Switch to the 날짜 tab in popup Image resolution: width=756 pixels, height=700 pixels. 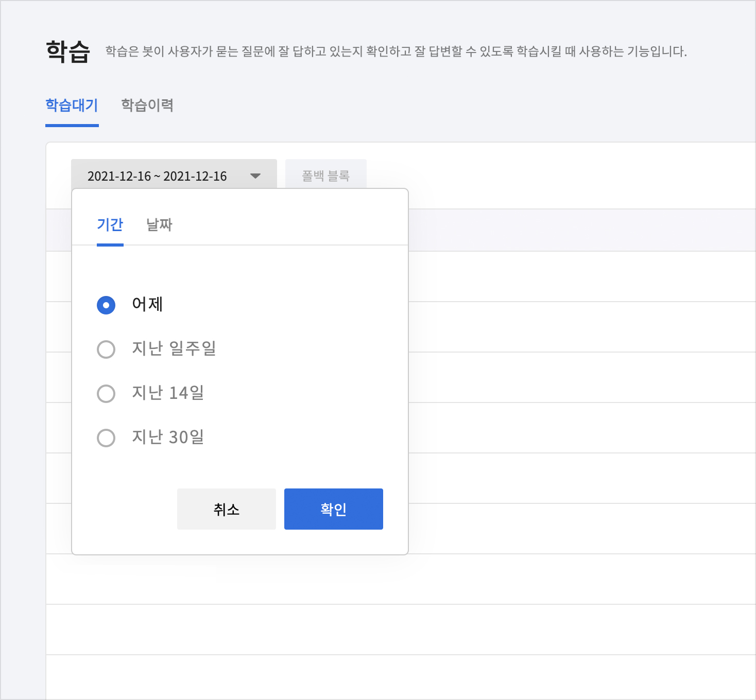coord(159,225)
